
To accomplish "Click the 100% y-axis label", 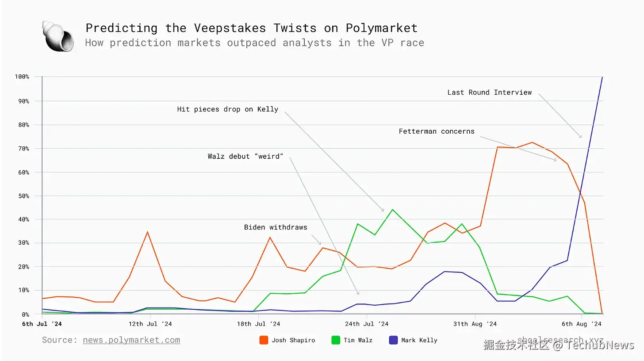I will point(22,77).
